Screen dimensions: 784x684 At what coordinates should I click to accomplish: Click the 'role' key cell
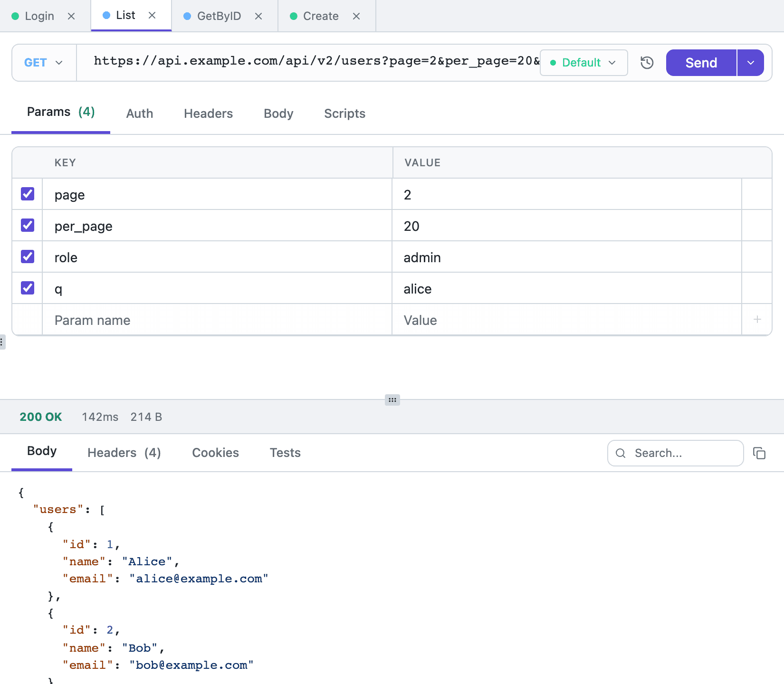[217, 257]
